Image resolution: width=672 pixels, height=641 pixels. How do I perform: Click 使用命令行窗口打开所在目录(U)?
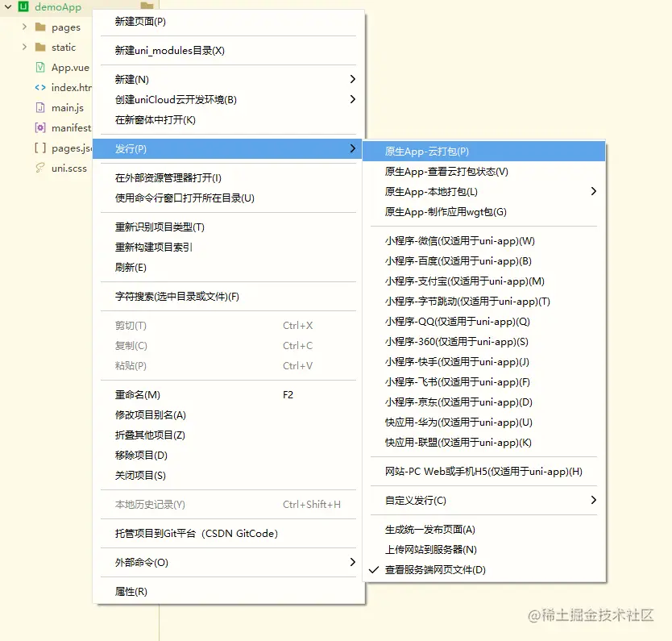coord(228,198)
